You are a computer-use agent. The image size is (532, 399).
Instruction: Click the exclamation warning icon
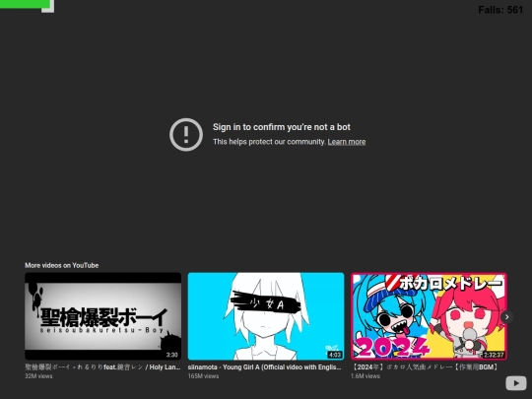186,135
